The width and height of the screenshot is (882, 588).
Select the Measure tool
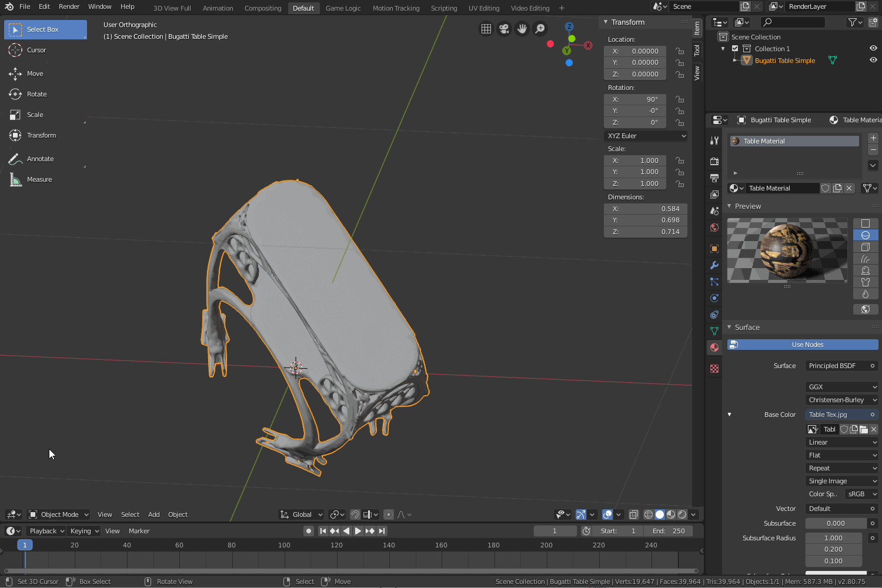[39, 179]
